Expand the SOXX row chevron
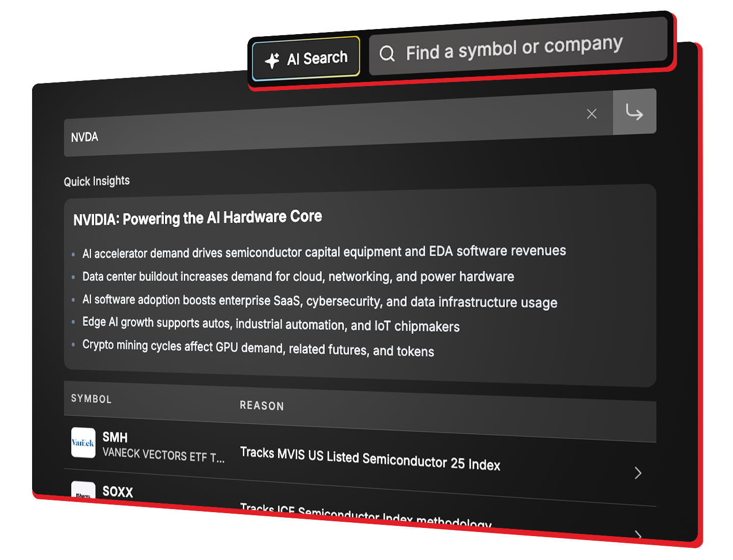This screenshot has width=733, height=560. point(638,535)
